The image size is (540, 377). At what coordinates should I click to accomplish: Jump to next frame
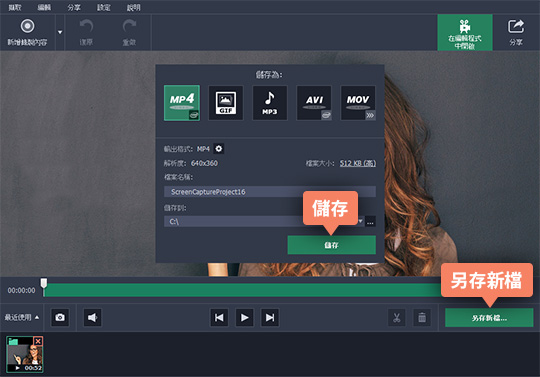[x=270, y=317]
